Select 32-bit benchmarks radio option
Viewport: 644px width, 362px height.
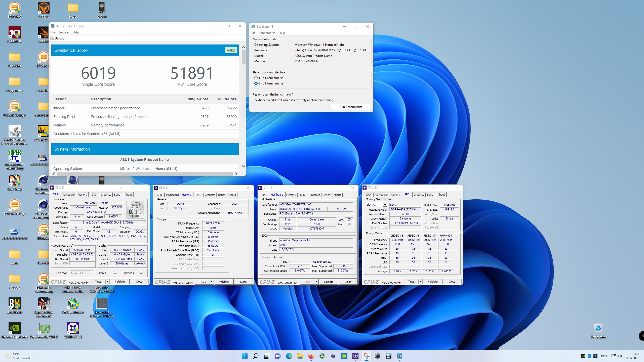(x=269, y=78)
